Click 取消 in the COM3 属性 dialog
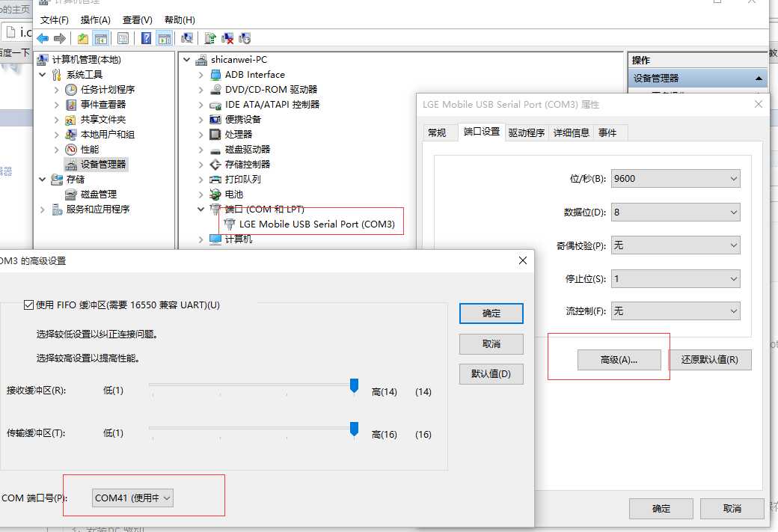This screenshot has height=532, width=778. click(732, 509)
